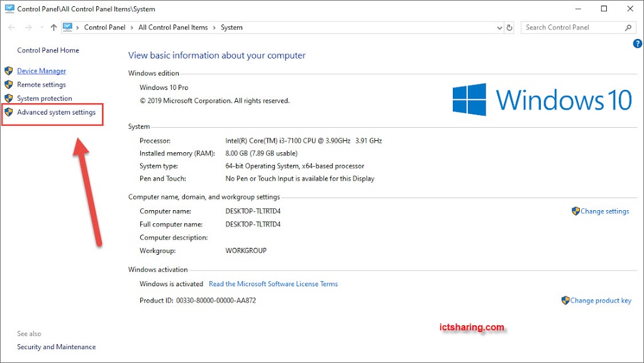Read the Microsoft Software License Terms
Viewport: 644px width, 363px height.
click(273, 284)
